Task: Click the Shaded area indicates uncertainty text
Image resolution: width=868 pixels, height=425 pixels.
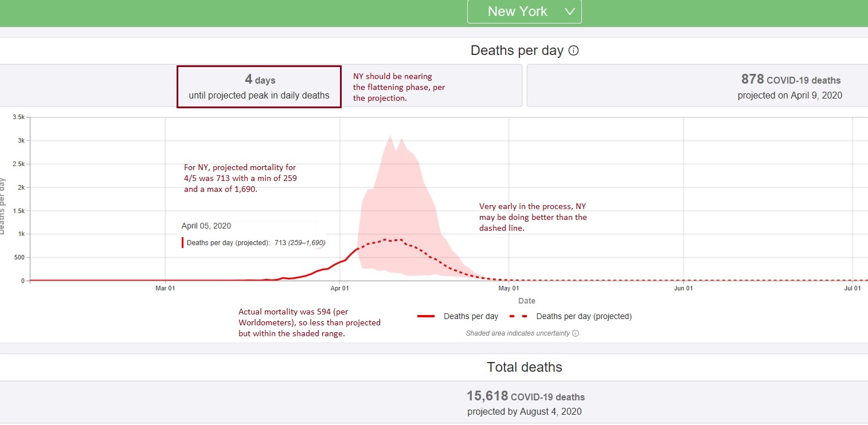Action: click(518, 333)
